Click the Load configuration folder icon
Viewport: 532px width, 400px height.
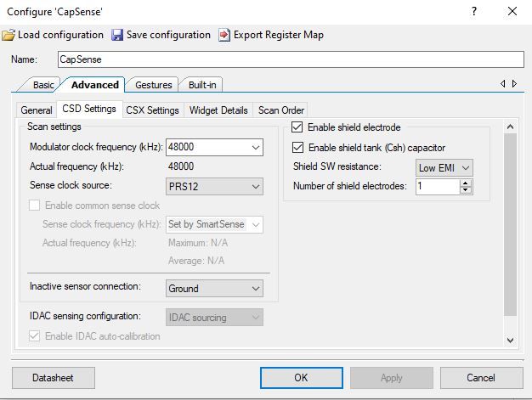click(8, 35)
